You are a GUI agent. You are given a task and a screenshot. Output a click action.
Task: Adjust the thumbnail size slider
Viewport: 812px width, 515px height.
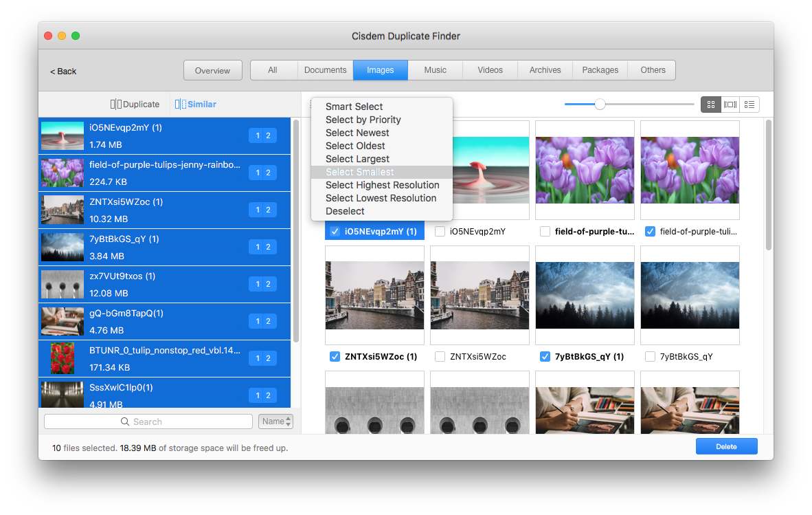600,104
